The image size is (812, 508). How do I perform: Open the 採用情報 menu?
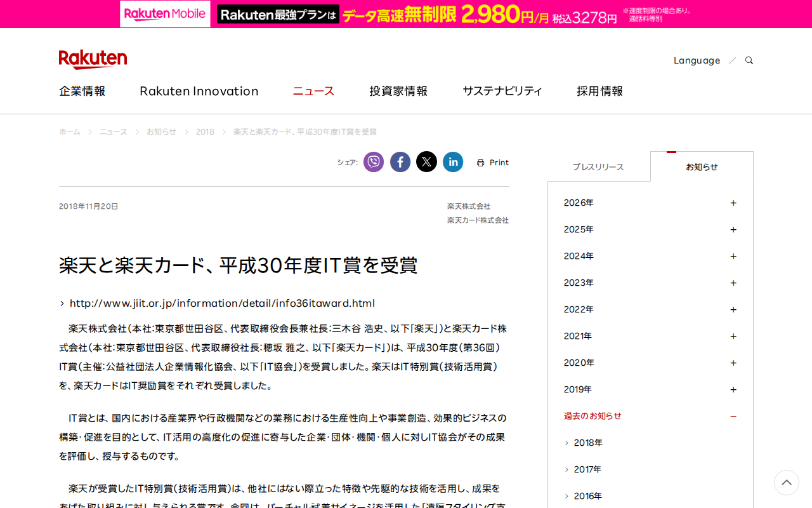click(x=599, y=91)
